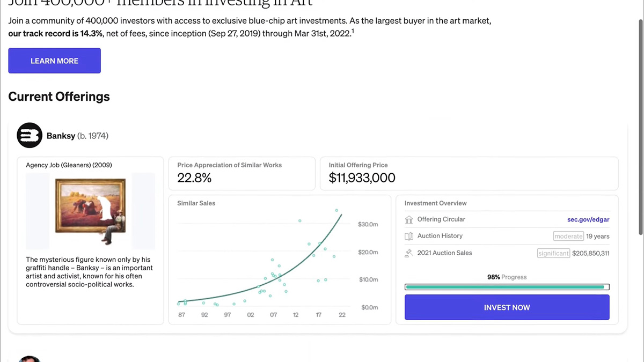Click the '19 years' auction history value

tap(598, 237)
